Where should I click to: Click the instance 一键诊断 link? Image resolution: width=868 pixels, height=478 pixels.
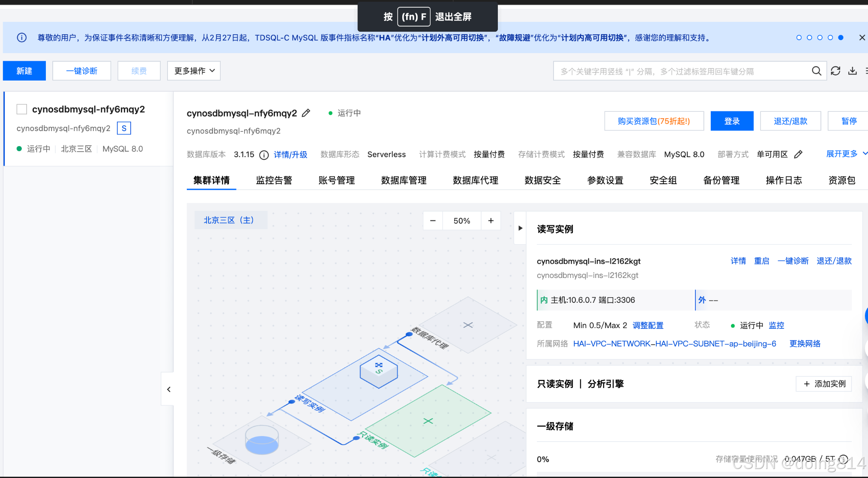[x=793, y=261]
